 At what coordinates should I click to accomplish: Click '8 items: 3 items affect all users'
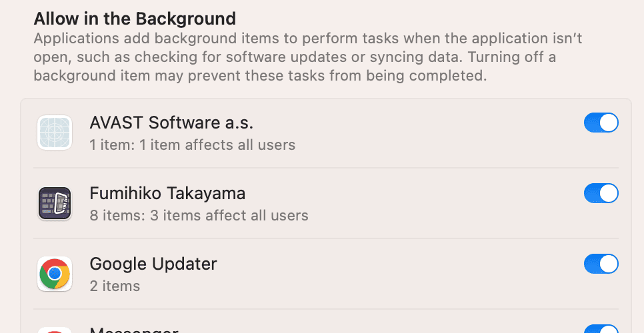(x=199, y=215)
